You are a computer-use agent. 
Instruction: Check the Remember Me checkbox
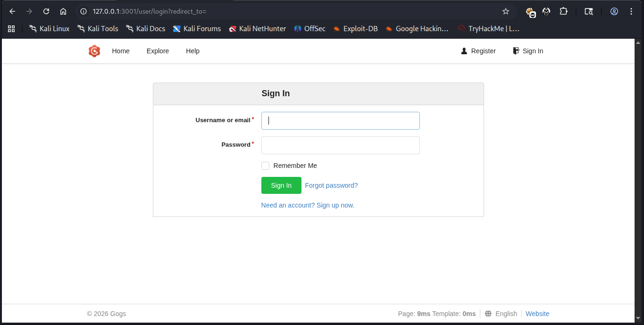pyautogui.click(x=265, y=166)
